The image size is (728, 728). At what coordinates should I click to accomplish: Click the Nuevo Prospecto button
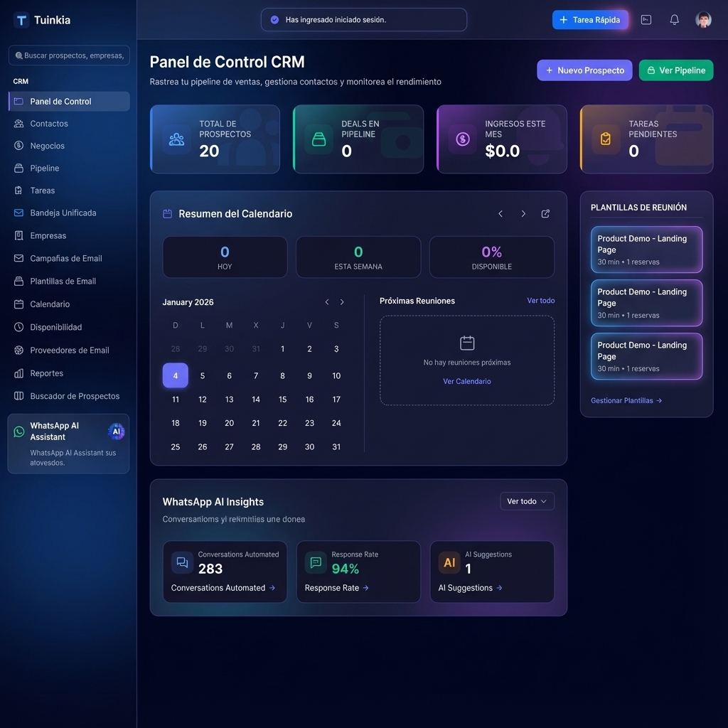click(x=584, y=70)
